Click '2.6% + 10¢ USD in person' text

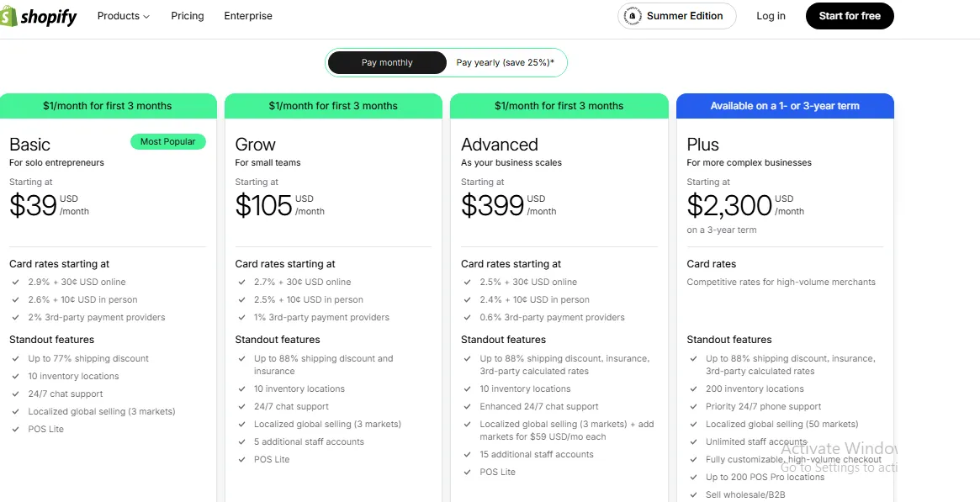82,299
